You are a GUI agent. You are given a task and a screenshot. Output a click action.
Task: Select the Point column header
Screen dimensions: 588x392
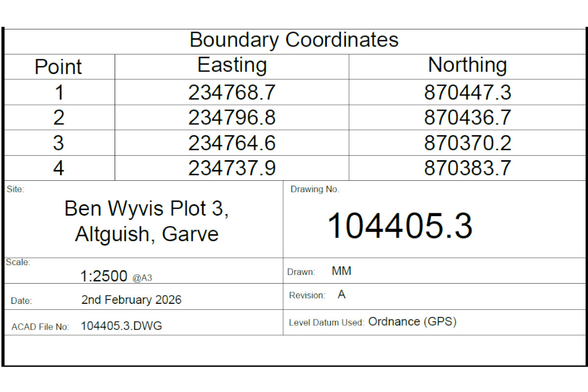click(58, 67)
